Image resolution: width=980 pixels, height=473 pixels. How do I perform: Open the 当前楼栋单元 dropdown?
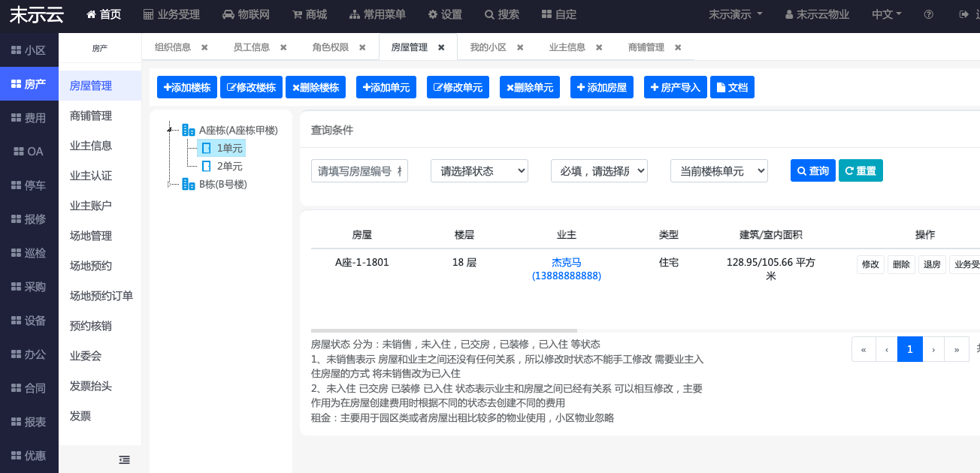click(x=718, y=170)
